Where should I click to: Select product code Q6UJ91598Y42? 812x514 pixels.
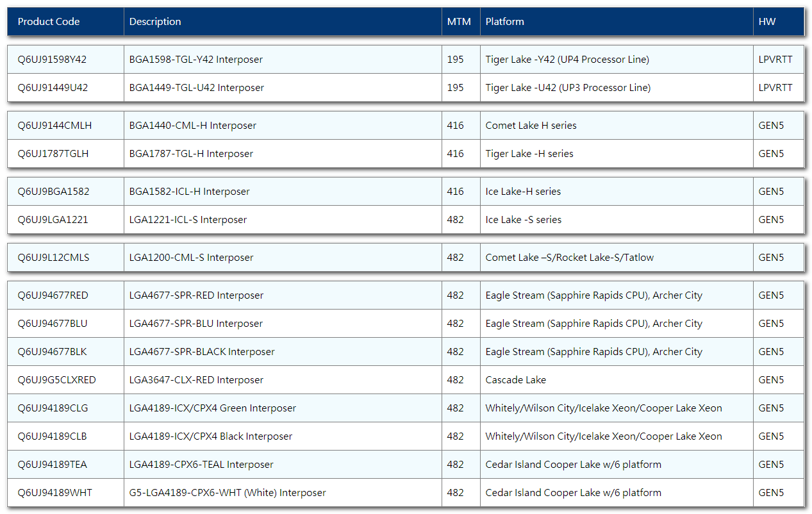pos(52,60)
